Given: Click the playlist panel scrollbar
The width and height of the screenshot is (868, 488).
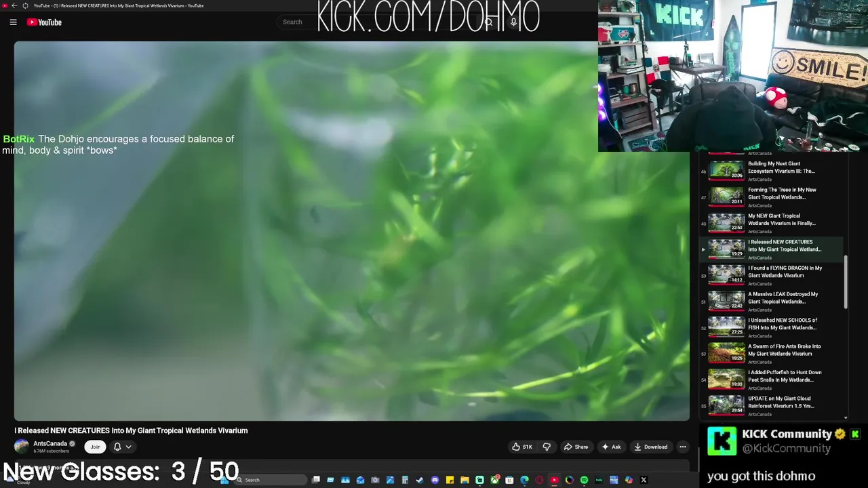Looking at the screenshot, I should click(846, 283).
